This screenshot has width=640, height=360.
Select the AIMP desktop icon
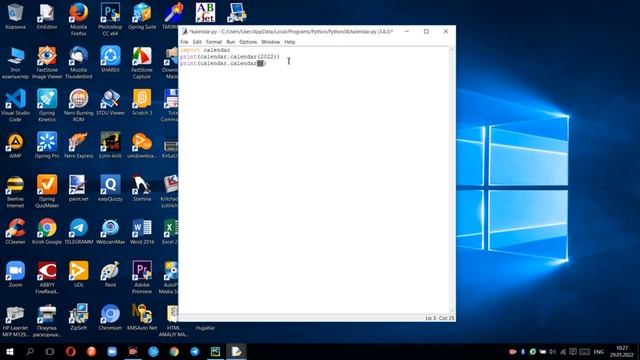(x=16, y=145)
